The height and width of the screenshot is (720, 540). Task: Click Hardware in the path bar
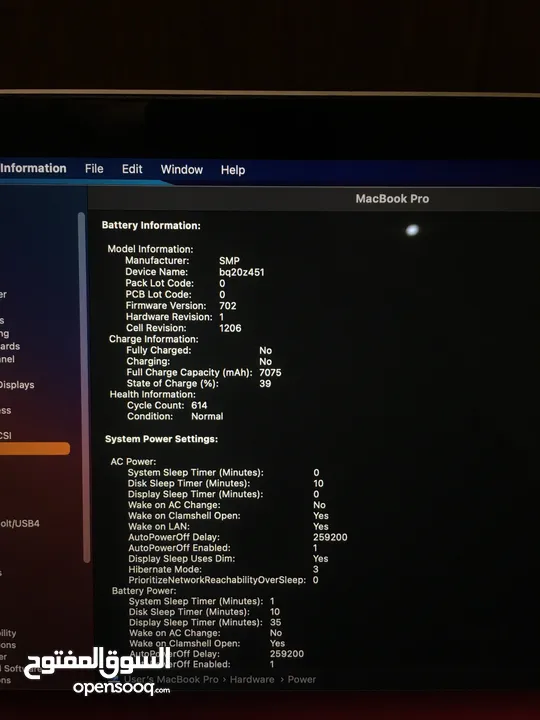coord(252,680)
